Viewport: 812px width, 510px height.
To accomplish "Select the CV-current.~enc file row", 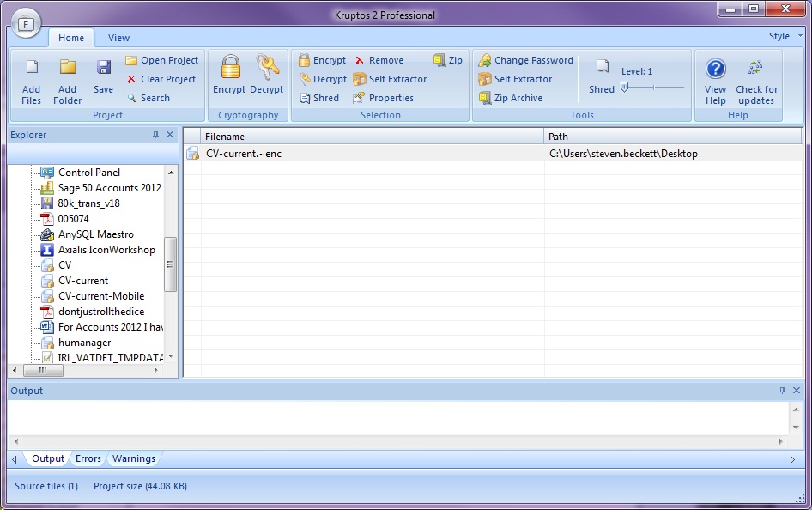I will point(493,154).
